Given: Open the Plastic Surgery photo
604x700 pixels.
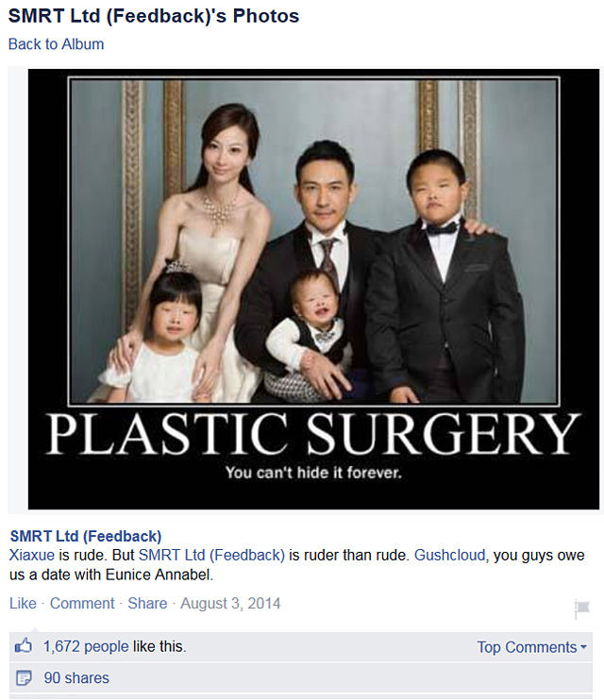Looking at the screenshot, I should 313,289.
